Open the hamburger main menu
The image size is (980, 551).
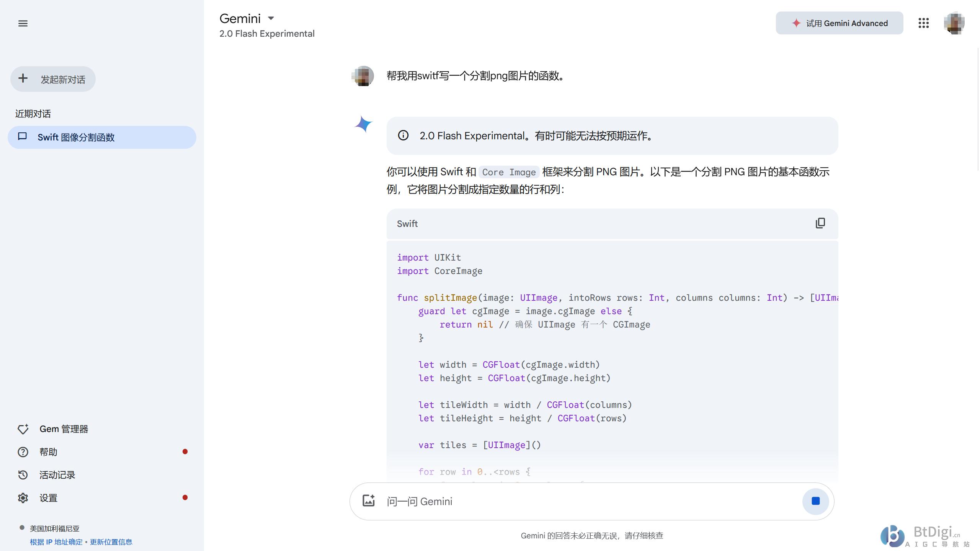point(23,23)
